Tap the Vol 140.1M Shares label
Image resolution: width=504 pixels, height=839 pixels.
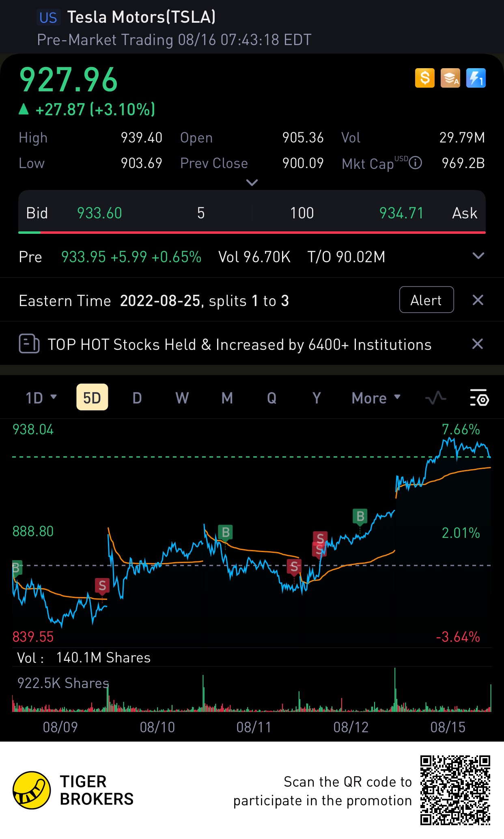pos(84,658)
